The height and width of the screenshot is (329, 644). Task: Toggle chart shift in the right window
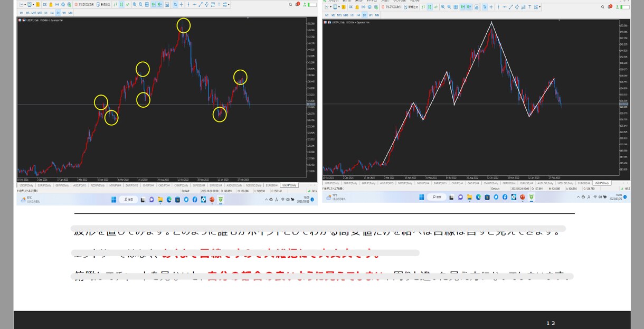tap(468, 7)
